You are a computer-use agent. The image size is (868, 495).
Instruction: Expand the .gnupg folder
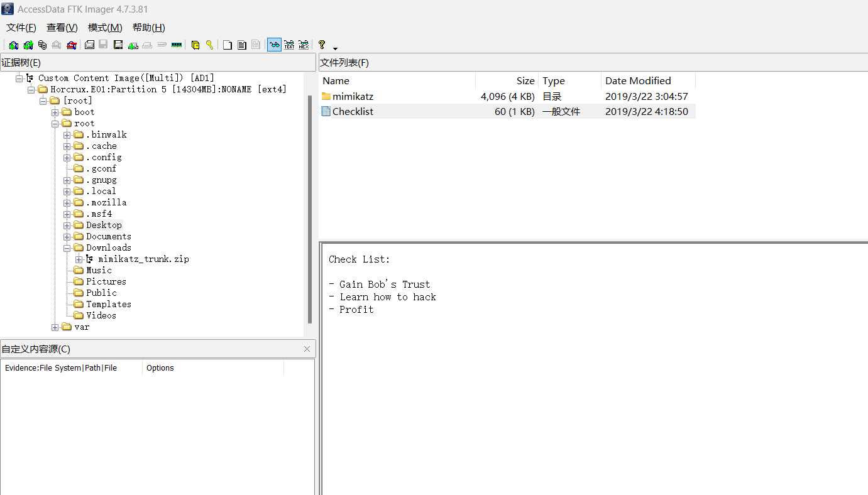[x=67, y=180]
